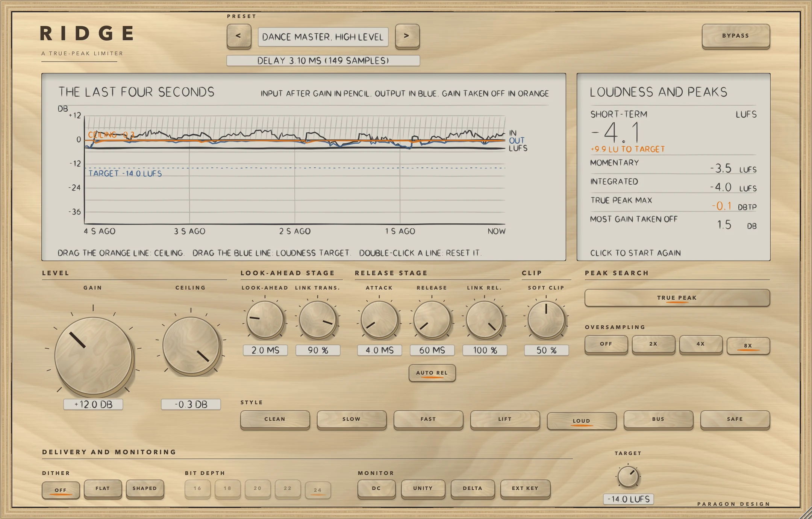Image resolution: width=812 pixels, height=519 pixels.
Task: Click the Target loudness knob
Action: (x=628, y=477)
